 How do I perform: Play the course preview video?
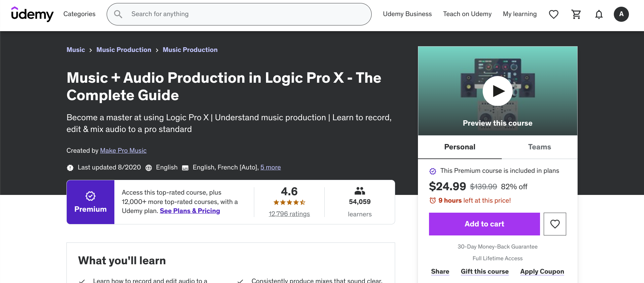click(497, 91)
